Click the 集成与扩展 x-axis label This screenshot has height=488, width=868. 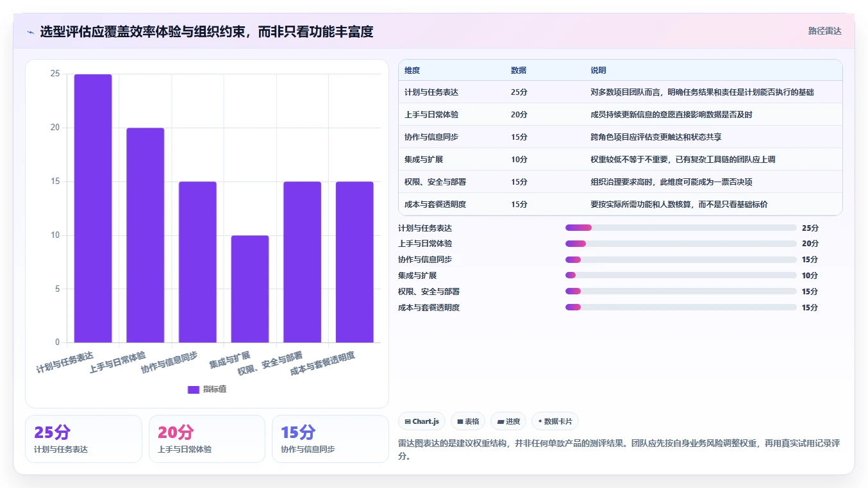point(230,360)
